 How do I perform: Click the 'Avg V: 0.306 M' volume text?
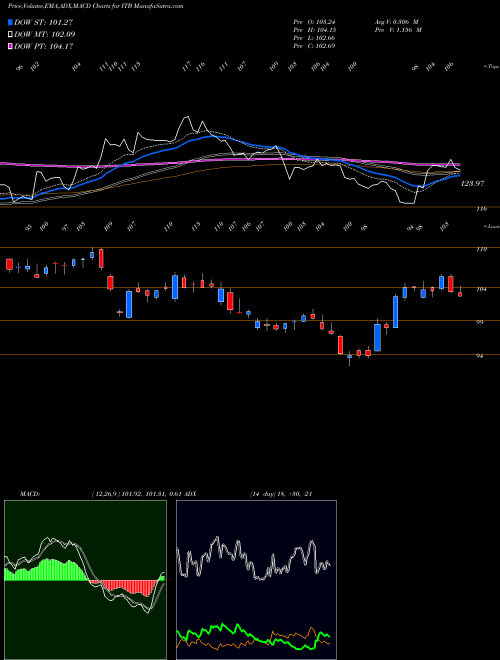396,22
